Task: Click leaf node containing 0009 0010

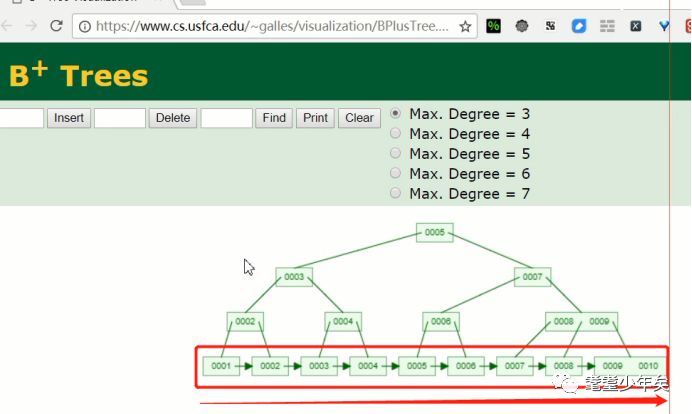Action: [x=630, y=366]
